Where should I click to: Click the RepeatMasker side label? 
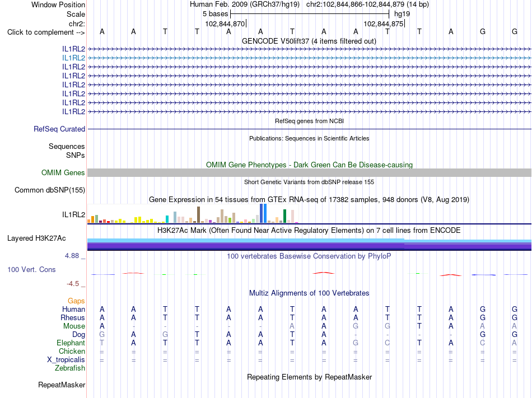click(62, 385)
